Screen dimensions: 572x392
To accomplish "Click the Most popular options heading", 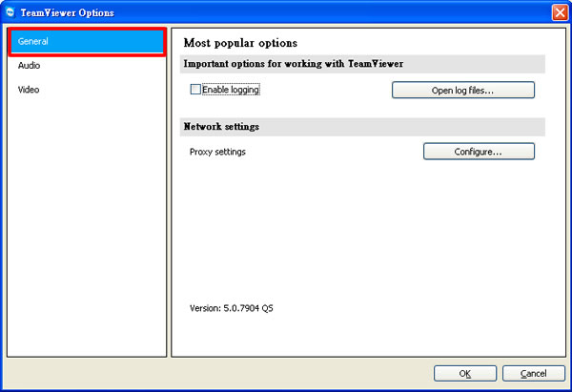I will point(240,43).
